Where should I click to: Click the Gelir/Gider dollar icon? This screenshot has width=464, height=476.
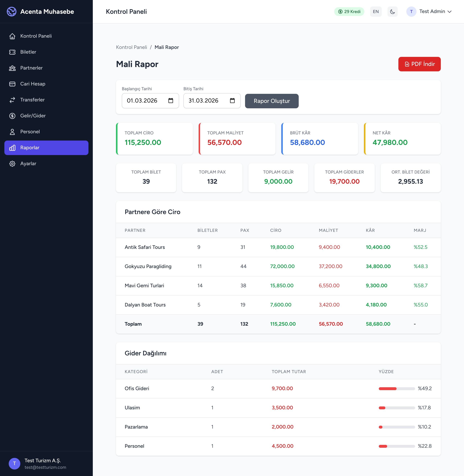click(x=12, y=116)
